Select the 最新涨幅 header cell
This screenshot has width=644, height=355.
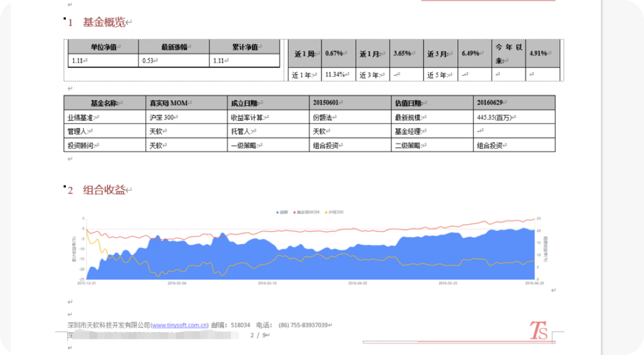pos(174,47)
